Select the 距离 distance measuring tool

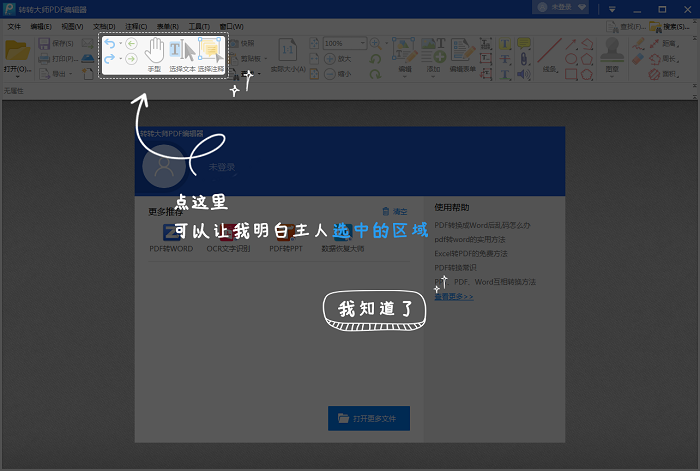pyautogui.click(x=664, y=43)
